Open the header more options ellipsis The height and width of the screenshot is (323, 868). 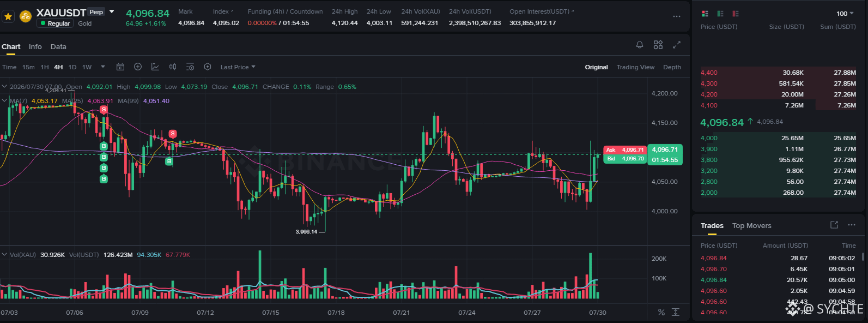tap(677, 16)
